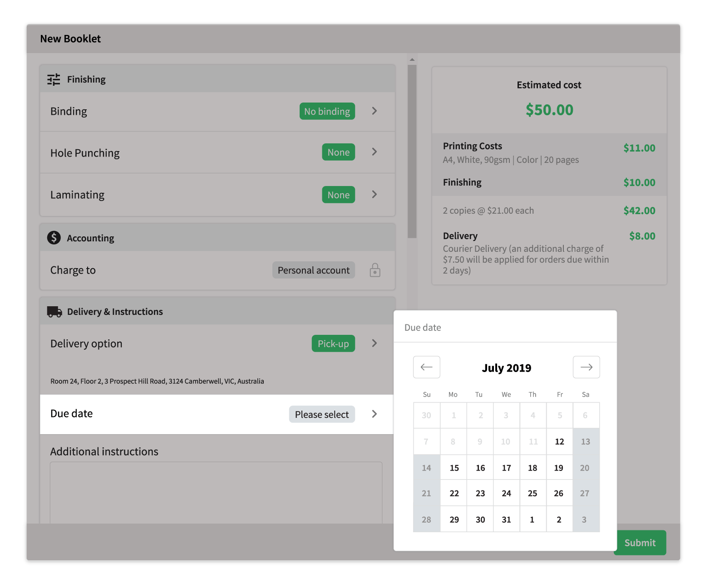710x588 pixels.
Task: Expand the Due date chevron
Action: (375, 414)
